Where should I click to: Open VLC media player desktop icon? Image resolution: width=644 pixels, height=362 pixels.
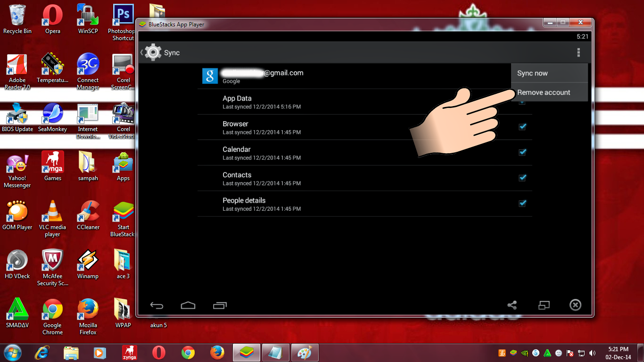tap(53, 219)
